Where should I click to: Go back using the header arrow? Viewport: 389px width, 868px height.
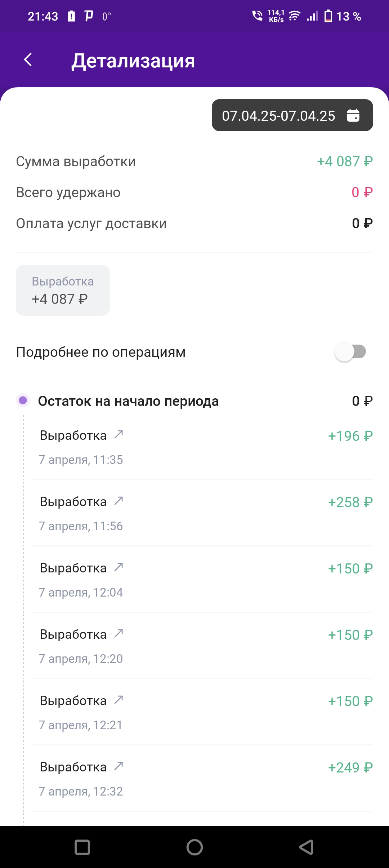click(x=28, y=59)
